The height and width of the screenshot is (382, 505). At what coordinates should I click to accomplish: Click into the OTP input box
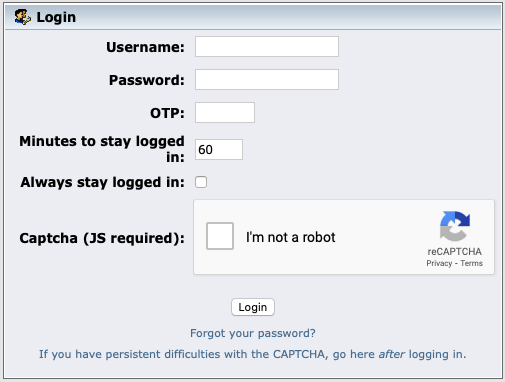pyautogui.click(x=225, y=113)
